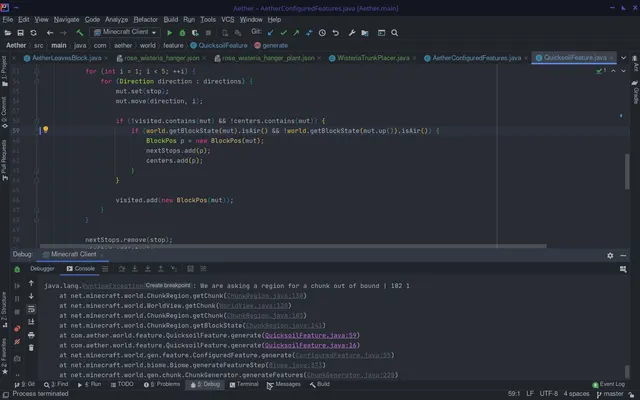Switch to WisteriaTrunkPlacer.java editor tab
This screenshot has height=400, width=640.
click(373, 58)
